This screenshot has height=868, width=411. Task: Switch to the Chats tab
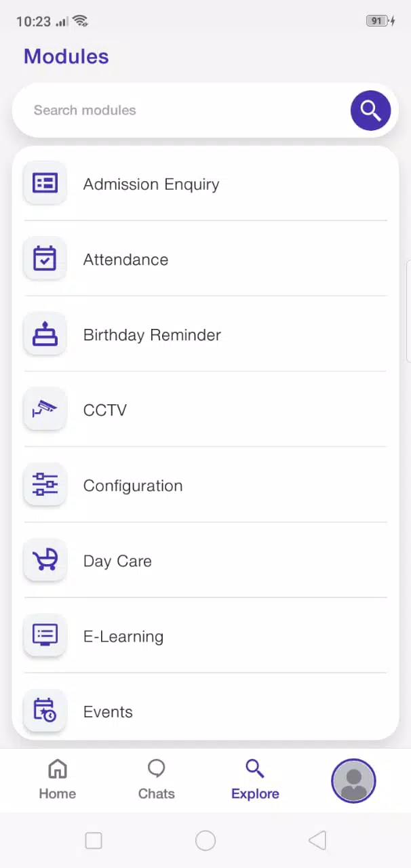pyautogui.click(x=157, y=780)
